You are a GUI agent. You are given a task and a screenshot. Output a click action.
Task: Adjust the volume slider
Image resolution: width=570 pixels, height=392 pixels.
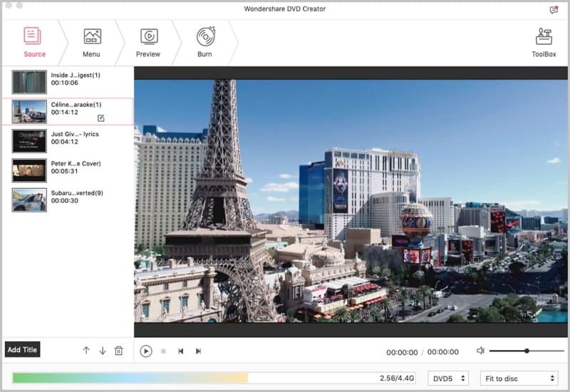point(527,351)
